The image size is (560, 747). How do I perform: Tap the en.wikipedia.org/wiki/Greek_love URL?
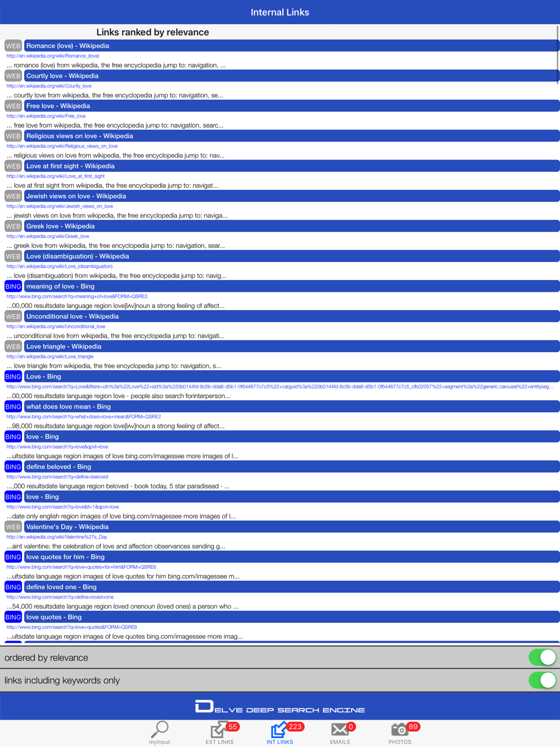(48, 236)
